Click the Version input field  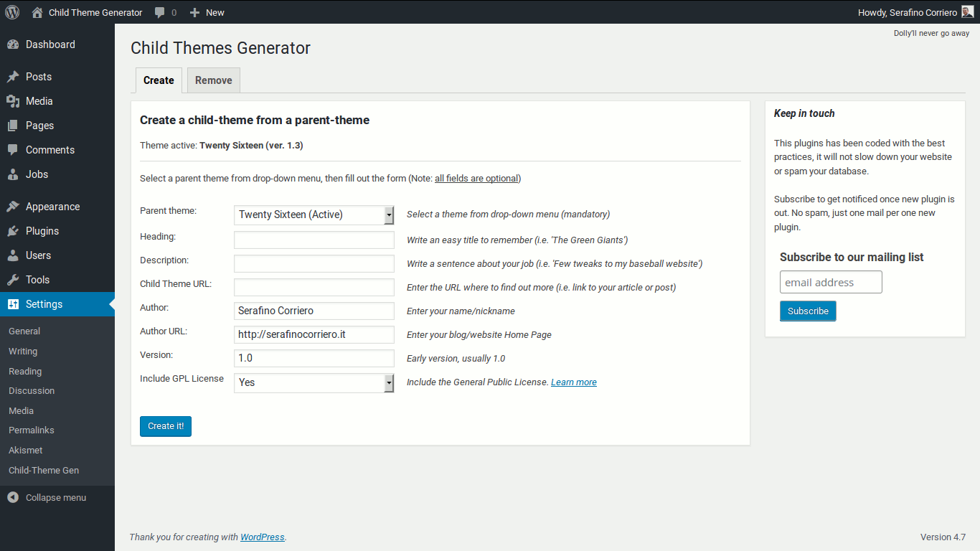pyautogui.click(x=314, y=358)
